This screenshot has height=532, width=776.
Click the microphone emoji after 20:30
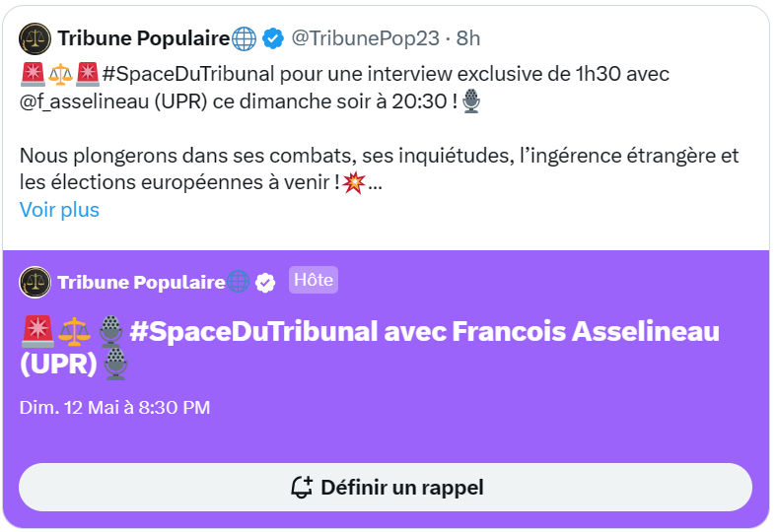coord(471,101)
